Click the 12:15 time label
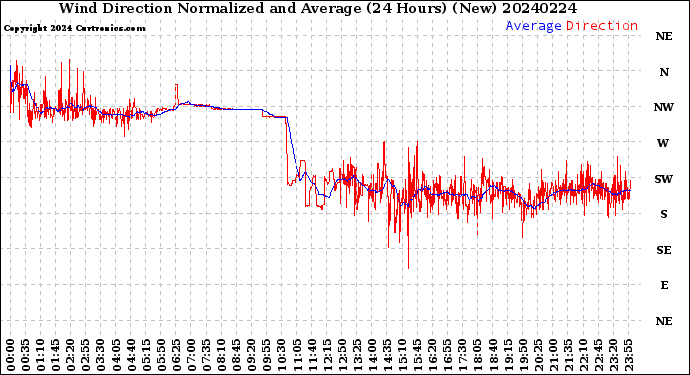Viewport: 690px width, 375px height. coord(327,355)
